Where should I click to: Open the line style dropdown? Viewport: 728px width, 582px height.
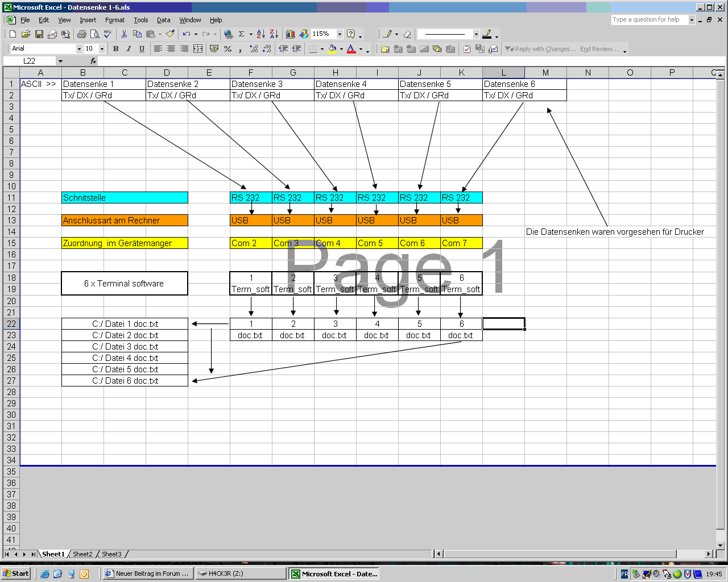click(476, 34)
